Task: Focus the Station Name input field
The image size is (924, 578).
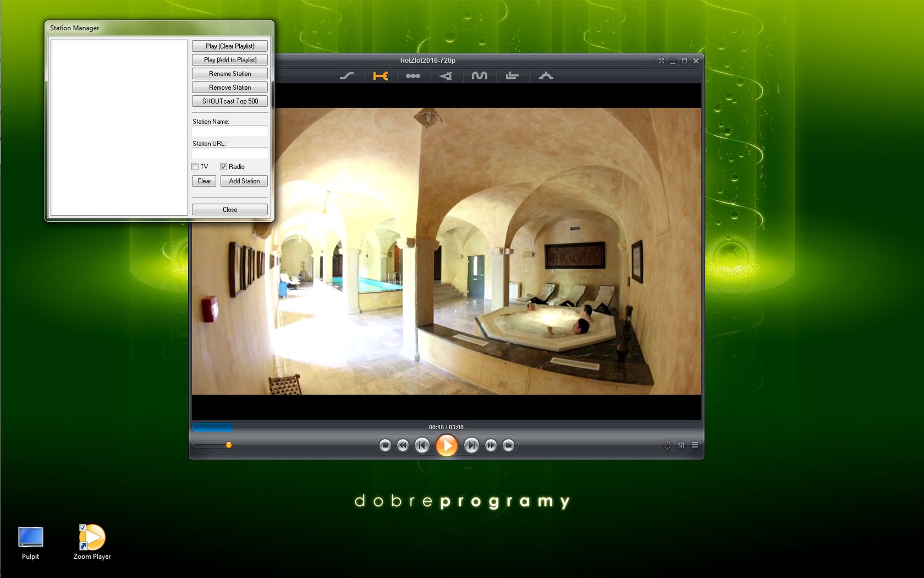Action: pyautogui.click(x=230, y=132)
